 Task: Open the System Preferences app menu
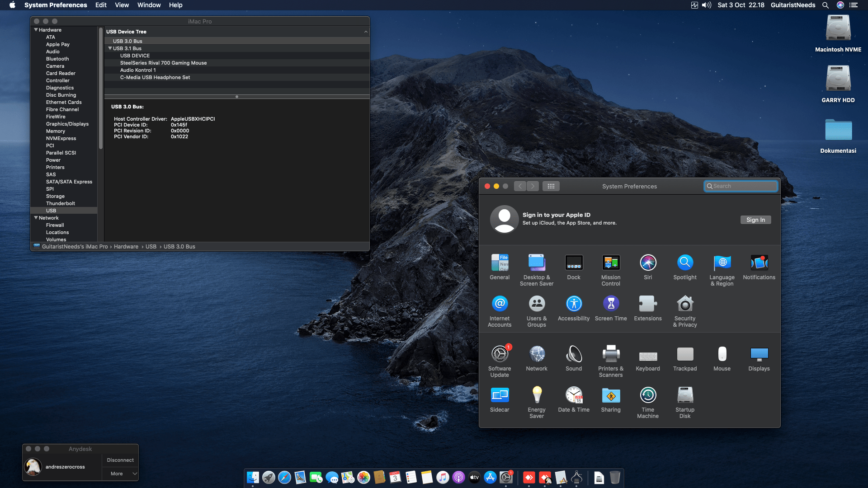tap(56, 5)
